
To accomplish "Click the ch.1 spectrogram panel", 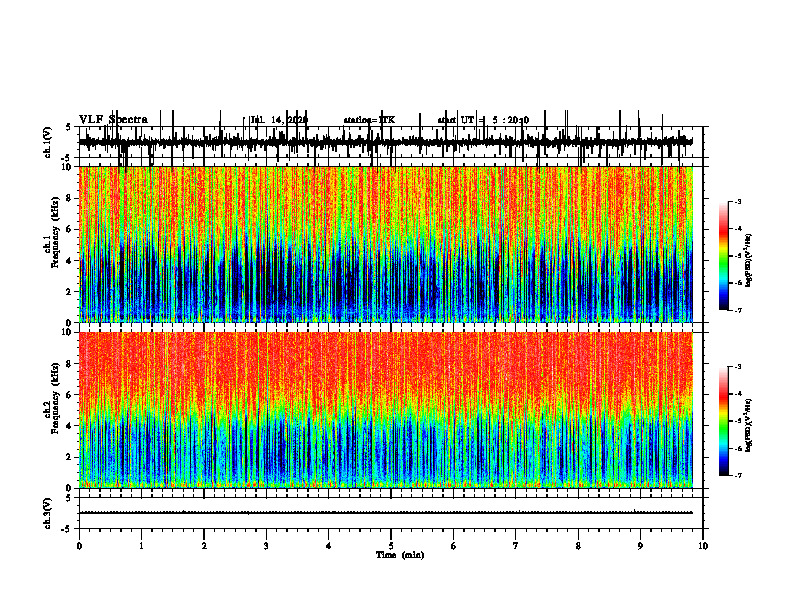I will click(386, 244).
